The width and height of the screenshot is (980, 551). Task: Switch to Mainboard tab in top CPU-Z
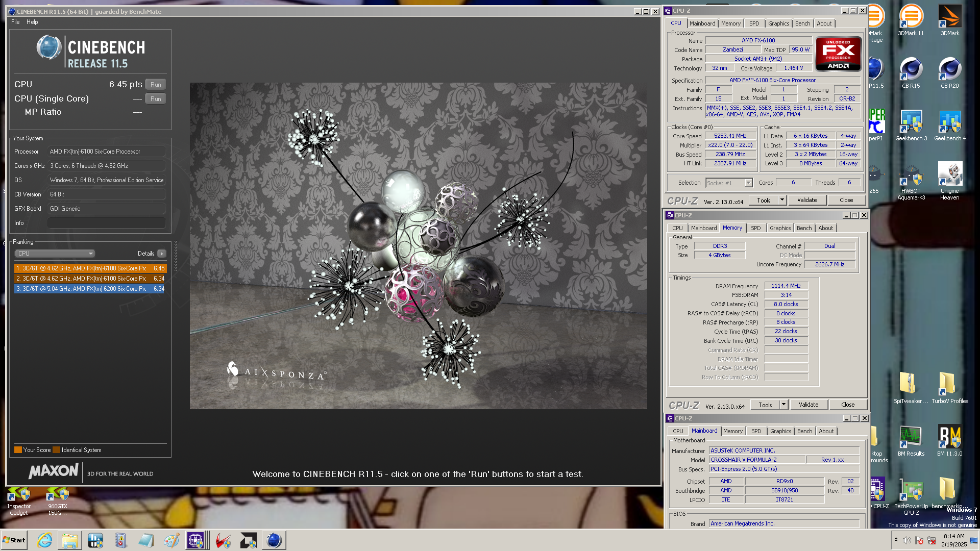pyautogui.click(x=702, y=23)
